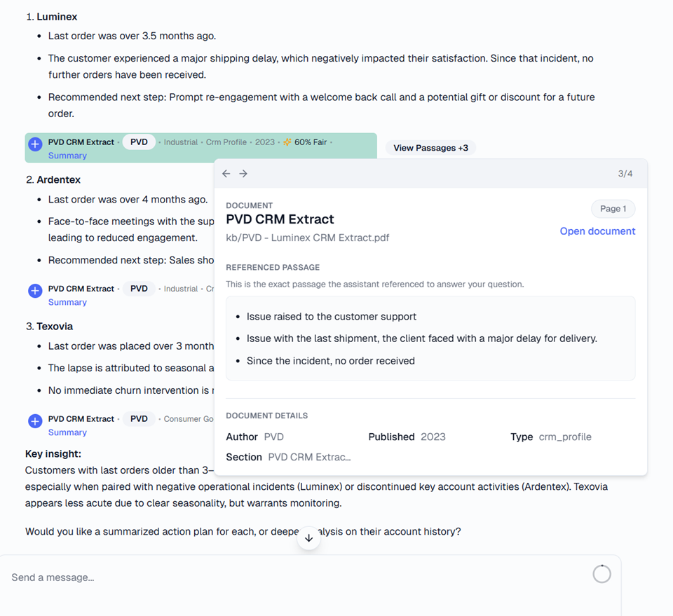Open Summary link under Texovia citation
This screenshot has height=616, width=673.
coord(67,432)
